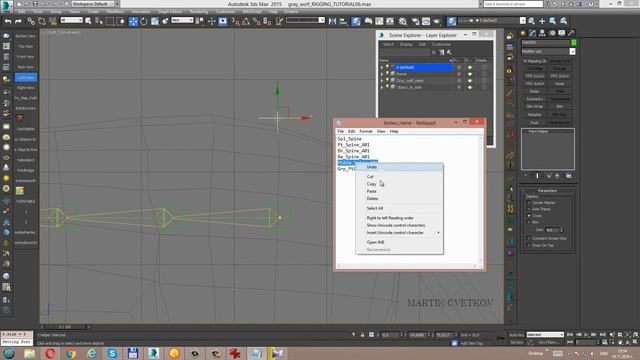Activate the Select and Move tool
The width and height of the screenshot is (640, 360).
click(133, 21)
